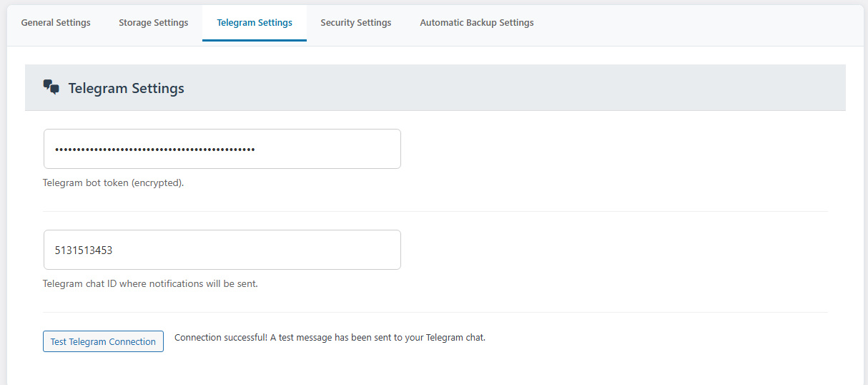This screenshot has width=868, height=385.
Task: Click the chat bubbles icon beside Telegram Settings
Action: [x=51, y=88]
